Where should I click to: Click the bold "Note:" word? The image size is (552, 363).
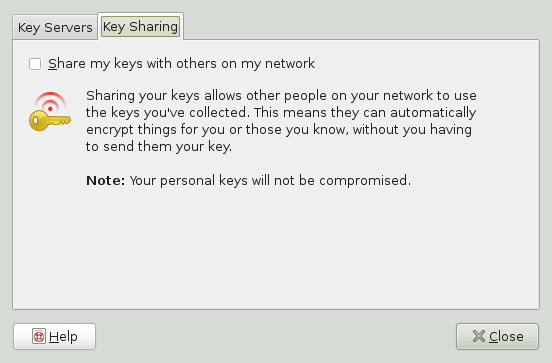click(x=106, y=180)
